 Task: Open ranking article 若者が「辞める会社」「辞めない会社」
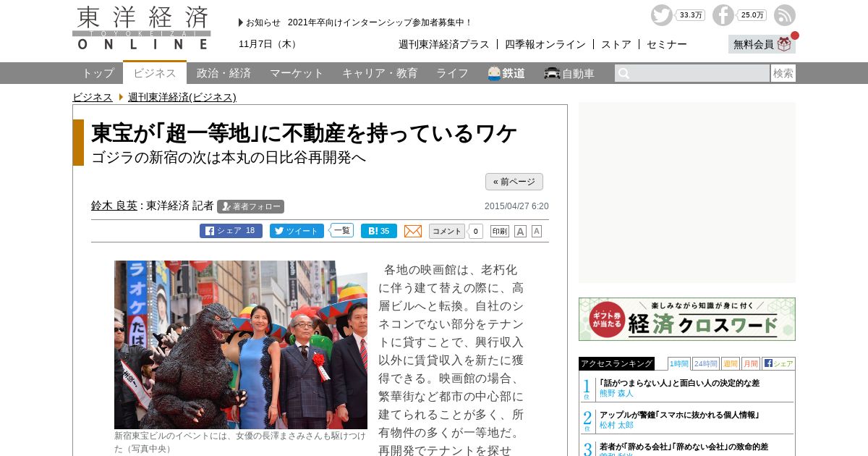tap(684, 447)
